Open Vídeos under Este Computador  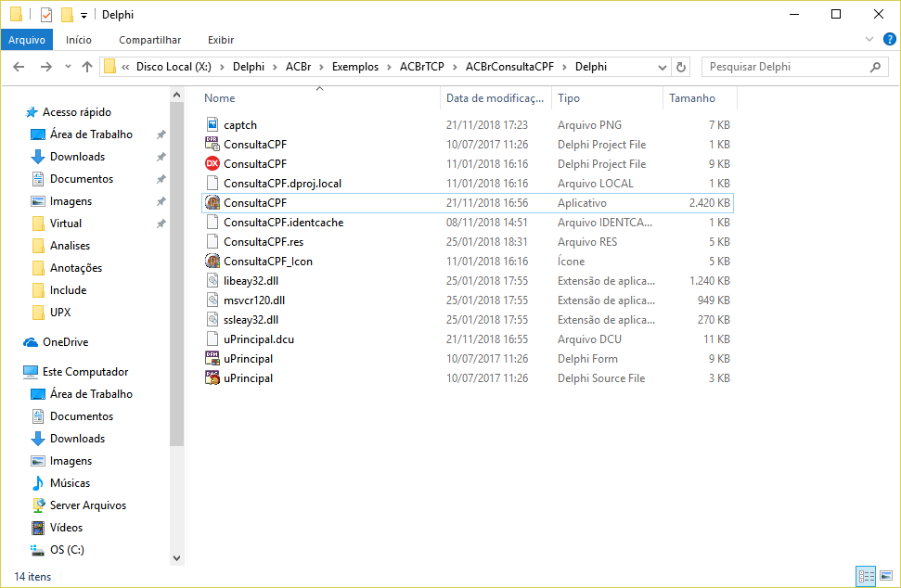66,528
